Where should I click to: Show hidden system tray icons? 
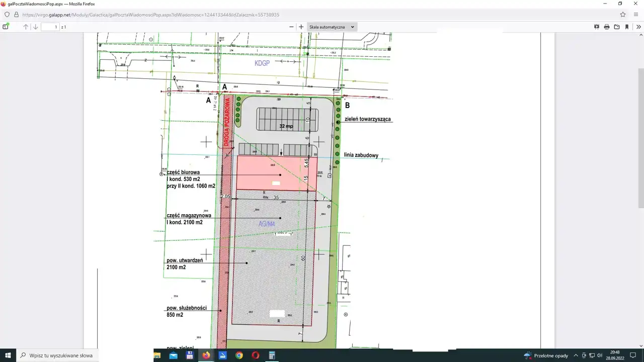pyautogui.click(x=576, y=355)
